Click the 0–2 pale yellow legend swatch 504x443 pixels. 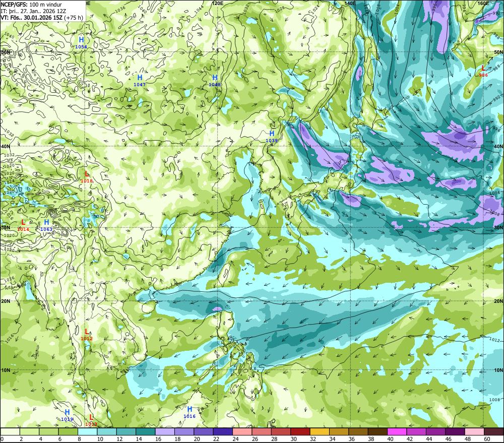click(x=10, y=432)
